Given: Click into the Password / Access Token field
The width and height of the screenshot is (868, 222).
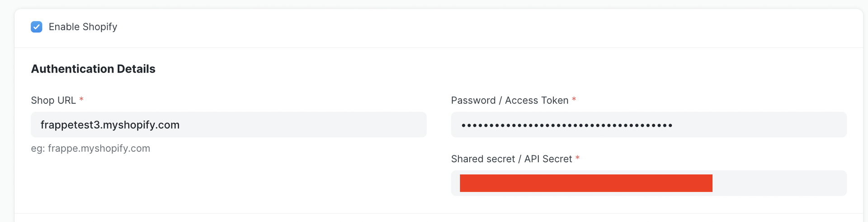Looking at the screenshot, I should [x=649, y=125].
